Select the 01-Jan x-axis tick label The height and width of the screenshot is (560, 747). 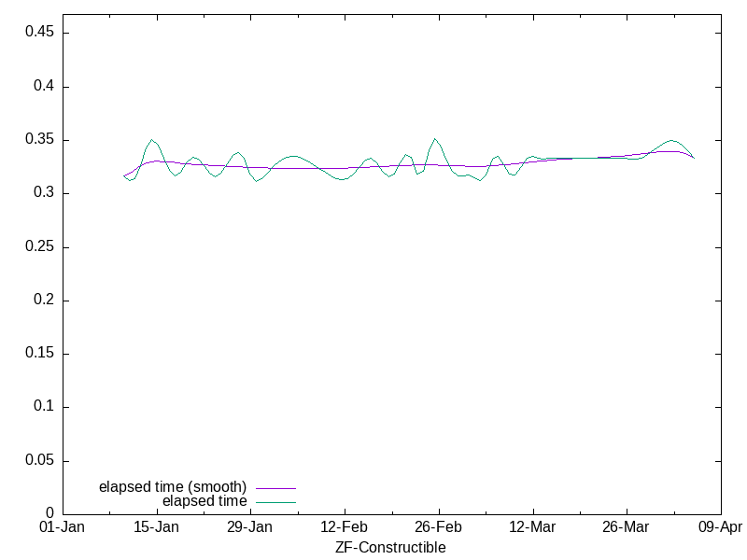pyautogui.click(x=62, y=527)
